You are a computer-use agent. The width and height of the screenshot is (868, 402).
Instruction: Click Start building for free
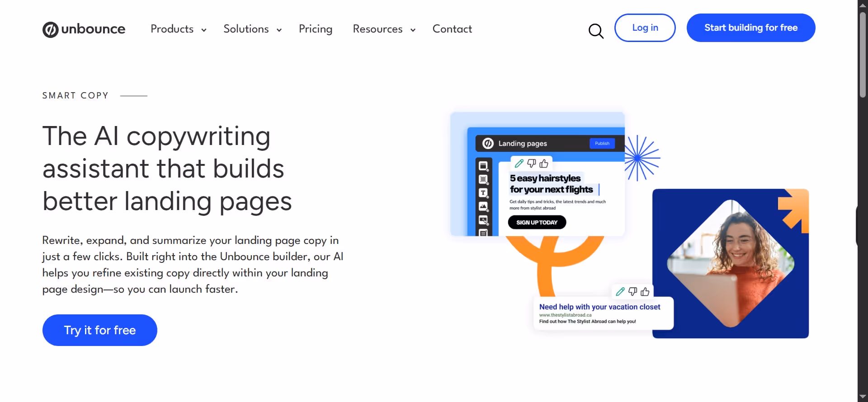pos(751,28)
